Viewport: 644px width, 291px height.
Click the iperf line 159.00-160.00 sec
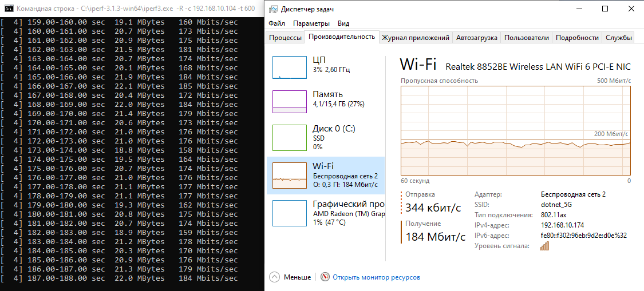coord(120,22)
